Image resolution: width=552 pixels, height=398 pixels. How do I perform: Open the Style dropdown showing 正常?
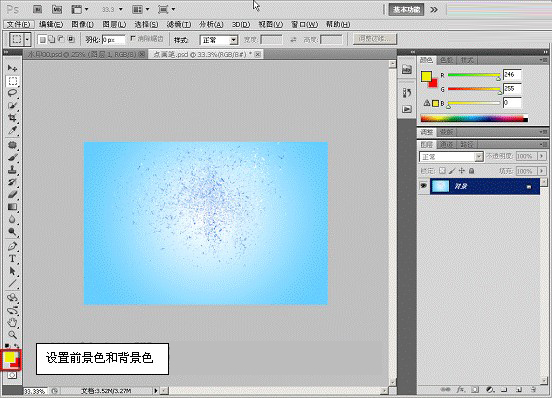219,40
